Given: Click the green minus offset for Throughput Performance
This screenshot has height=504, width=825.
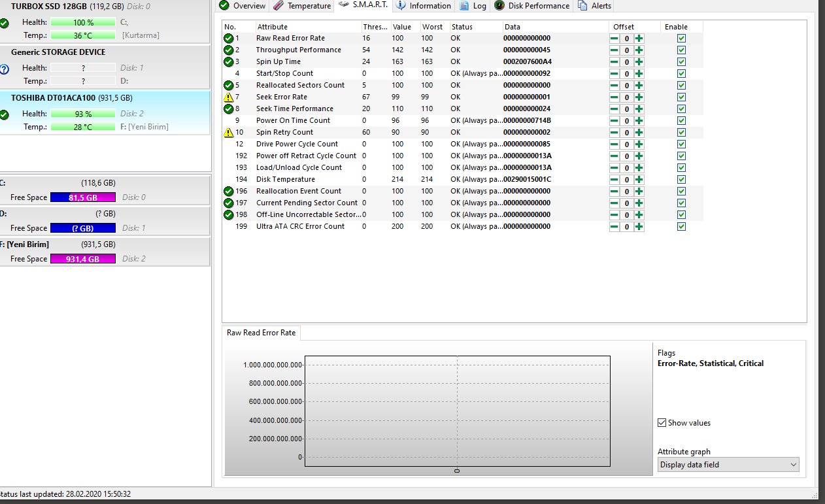Looking at the screenshot, I should (615, 50).
